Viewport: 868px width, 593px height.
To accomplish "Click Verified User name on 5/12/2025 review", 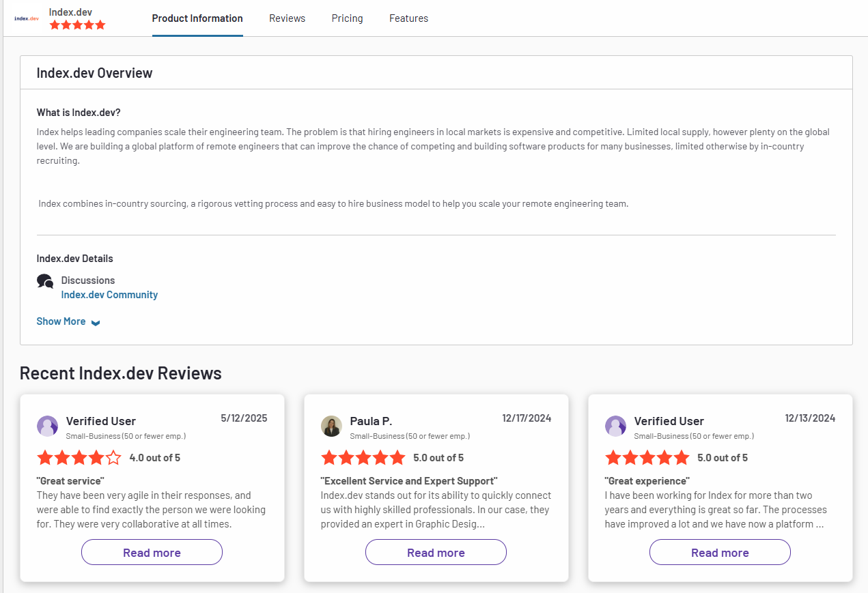I will click(x=101, y=421).
